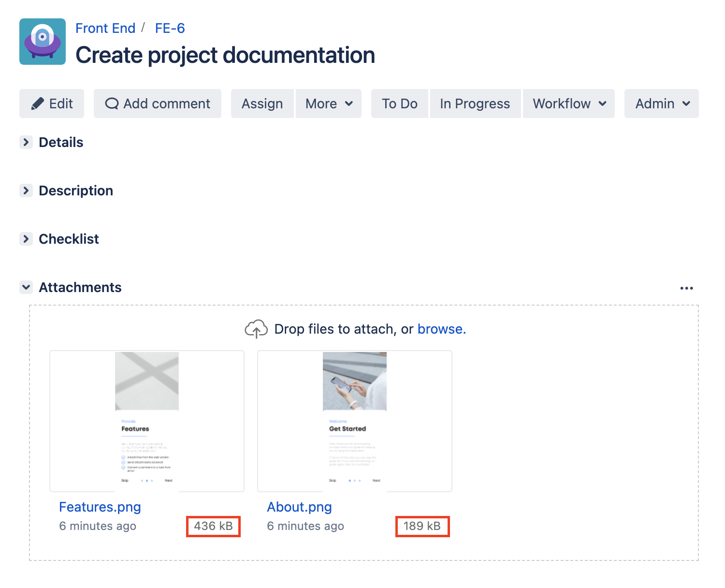Open the Workflow dropdown
Image resolution: width=725 pixels, height=588 pixels.
click(569, 103)
